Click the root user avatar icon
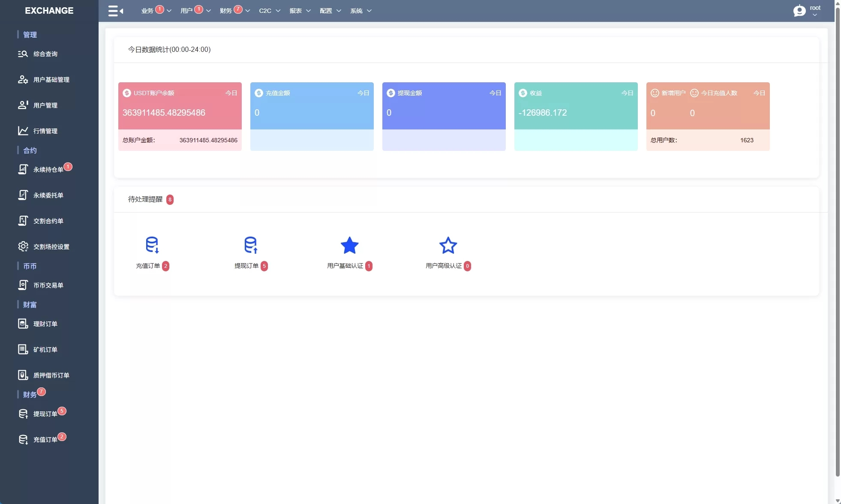This screenshot has height=504, width=841. click(799, 11)
